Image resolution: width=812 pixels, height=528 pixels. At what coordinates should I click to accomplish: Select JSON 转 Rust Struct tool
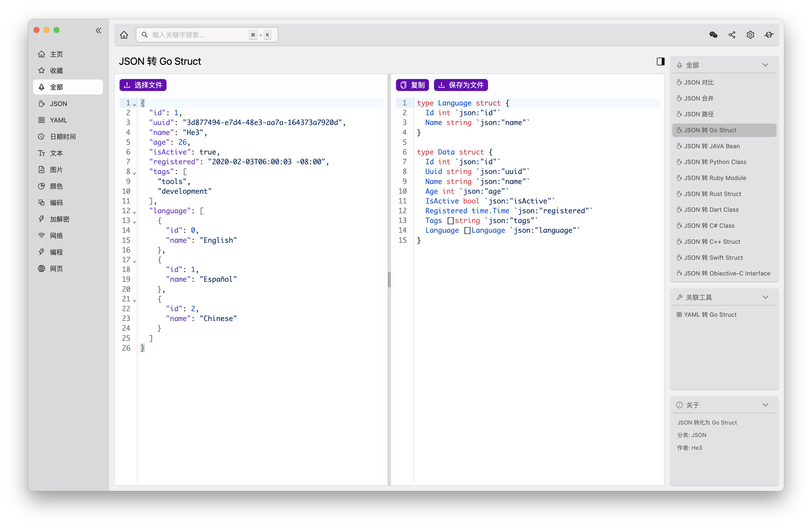712,194
